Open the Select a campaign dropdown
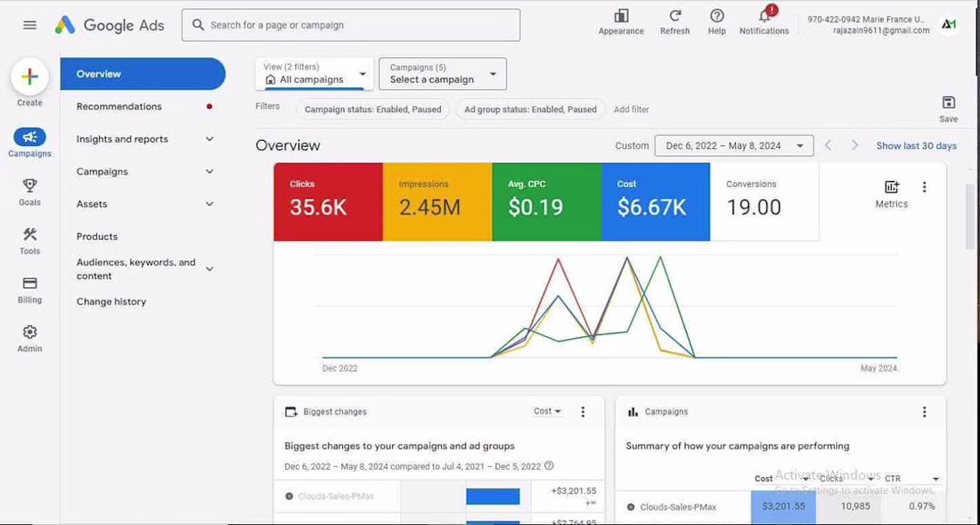 [x=442, y=74]
